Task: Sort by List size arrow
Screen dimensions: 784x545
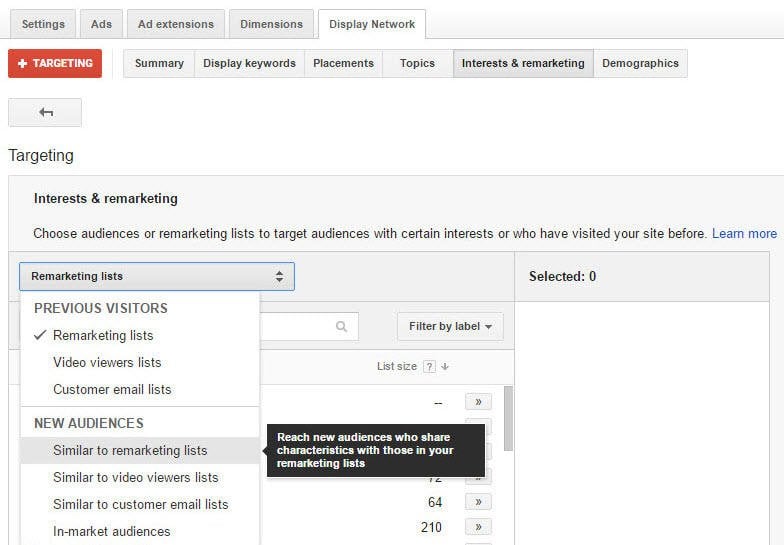Action: click(445, 366)
